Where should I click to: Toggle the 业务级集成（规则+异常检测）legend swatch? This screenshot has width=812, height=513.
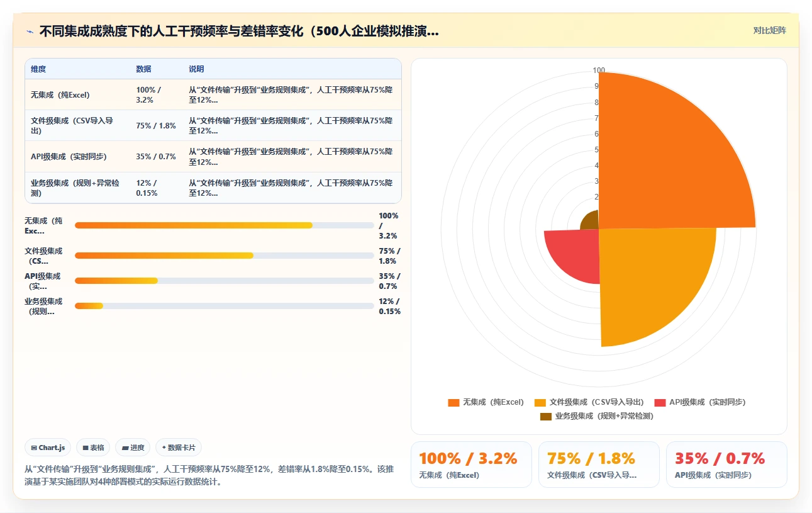tap(545, 416)
